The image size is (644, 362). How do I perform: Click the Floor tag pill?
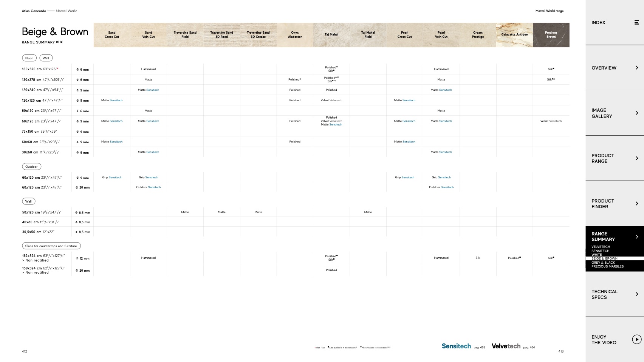pyautogui.click(x=29, y=58)
